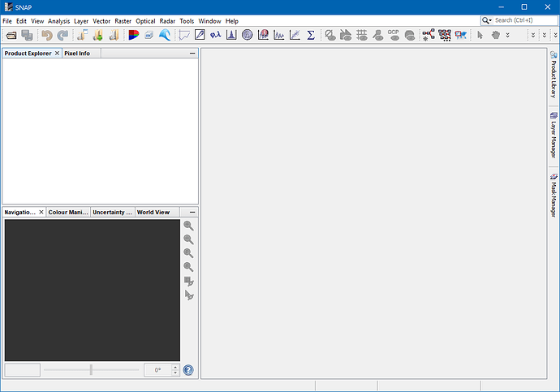Open the File menu
The width and height of the screenshot is (560, 392).
[x=7, y=21]
